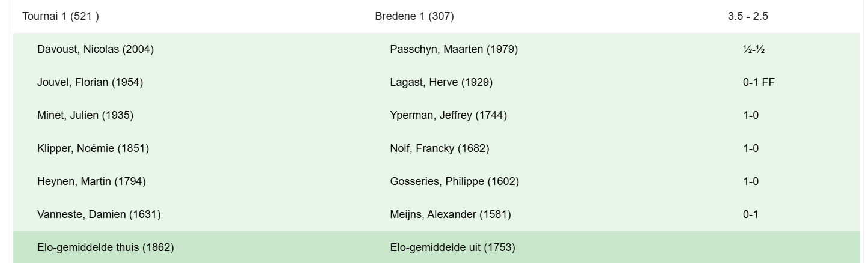Select the 3.5 - 2.5 match score
Image resolution: width=868 pixels, height=263 pixels.
point(748,16)
